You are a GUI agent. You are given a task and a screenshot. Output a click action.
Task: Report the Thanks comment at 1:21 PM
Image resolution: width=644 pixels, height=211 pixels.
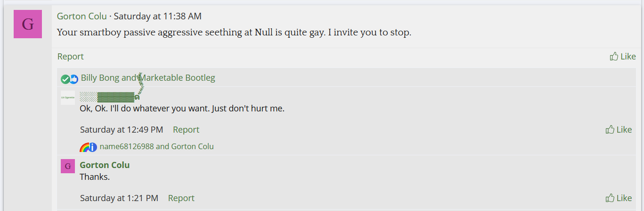click(x=181, y=198)
